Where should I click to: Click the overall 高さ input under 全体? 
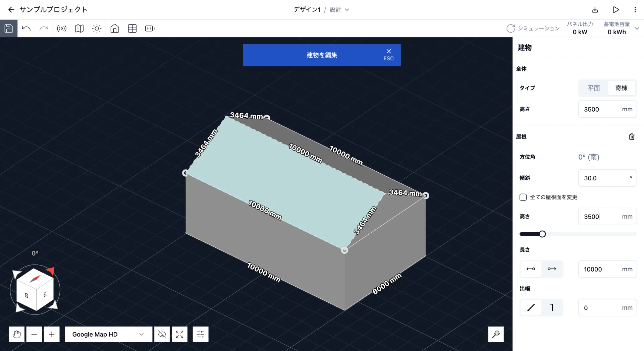607,109
